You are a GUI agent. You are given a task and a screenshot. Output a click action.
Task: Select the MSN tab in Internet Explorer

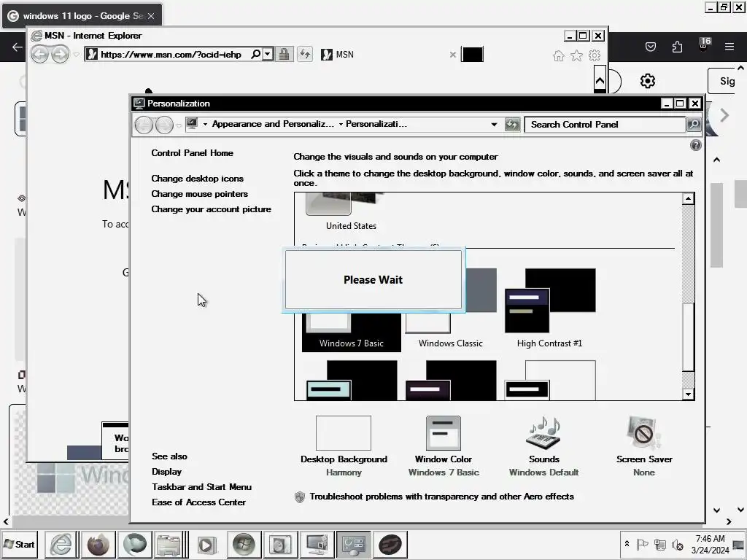[x=386, y=54]
